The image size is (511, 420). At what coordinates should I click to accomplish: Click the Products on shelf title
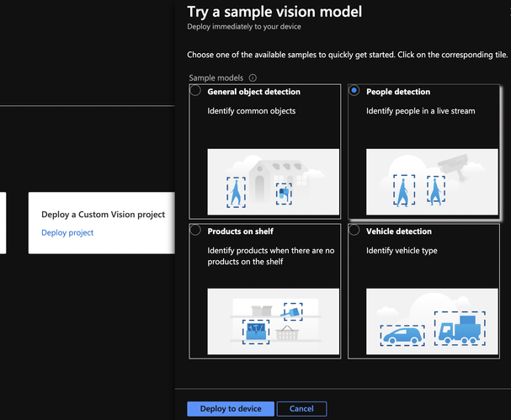(x=240, y=231)
